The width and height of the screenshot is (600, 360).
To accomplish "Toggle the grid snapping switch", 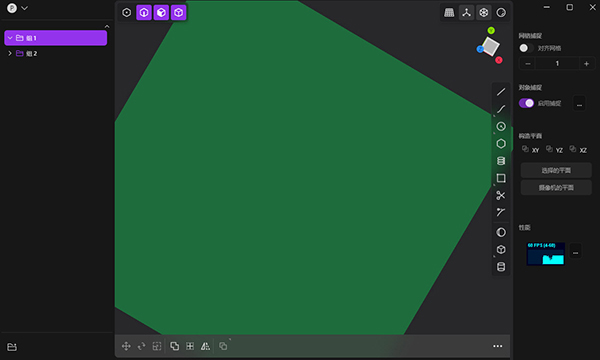I will pyautogui.click(x=526, y=48).
